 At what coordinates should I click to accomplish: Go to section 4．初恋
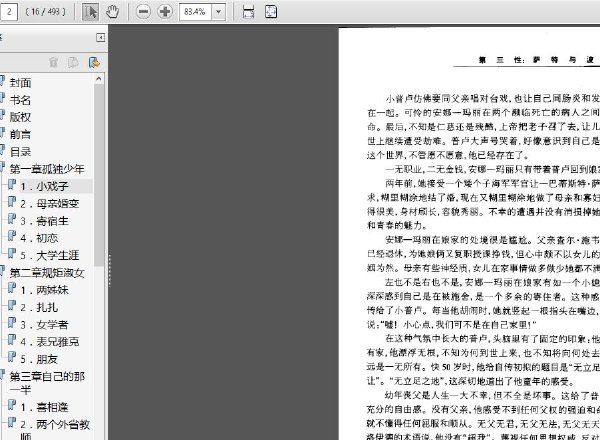tap(39, 238)
